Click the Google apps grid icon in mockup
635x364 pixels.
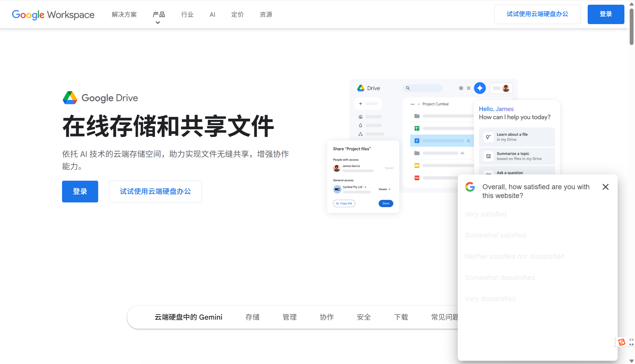[469, 88]
